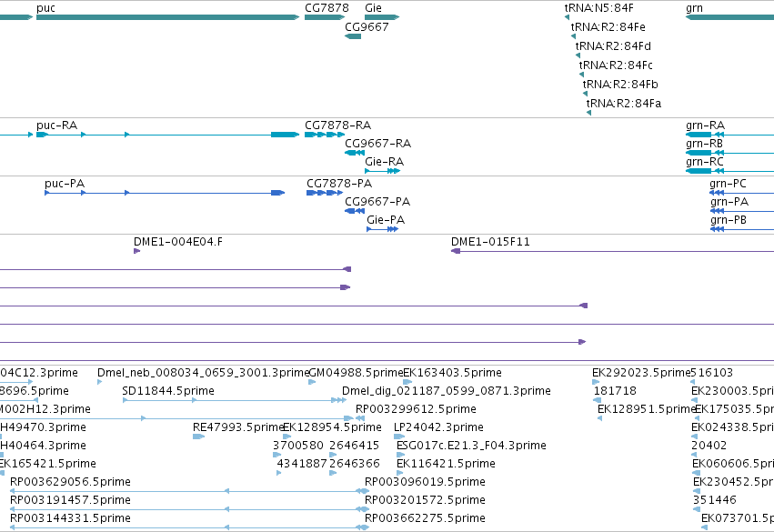
Task: Click the puc-RA transcript label
Action: tap(56, 125)
